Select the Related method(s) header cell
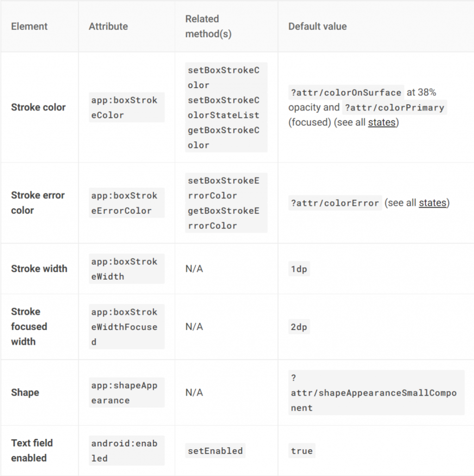The width and height of the screenshot is (474, 476). pyautogui.click(x=208, y=26)
